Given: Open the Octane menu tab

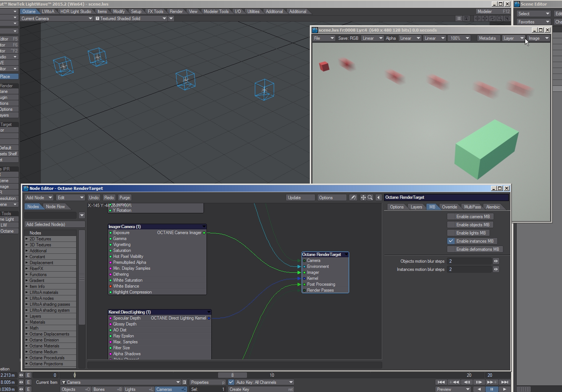Looking at the screenshot, I should [x=29, y=12].
